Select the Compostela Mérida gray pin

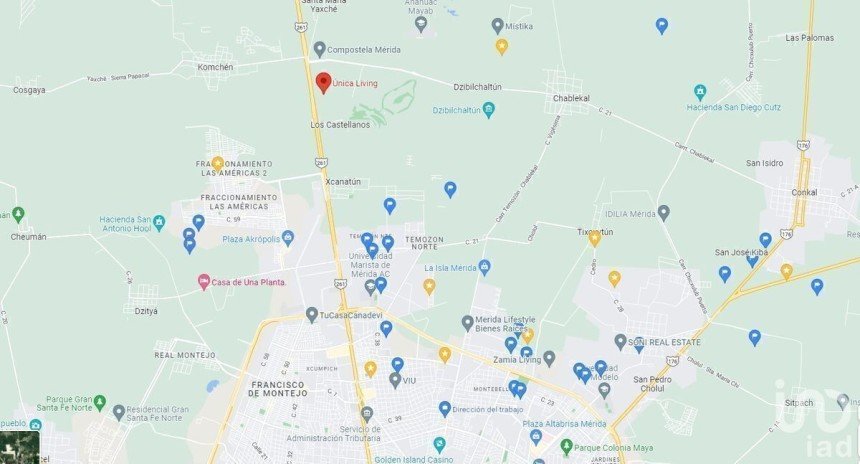[x=320, y=49]
